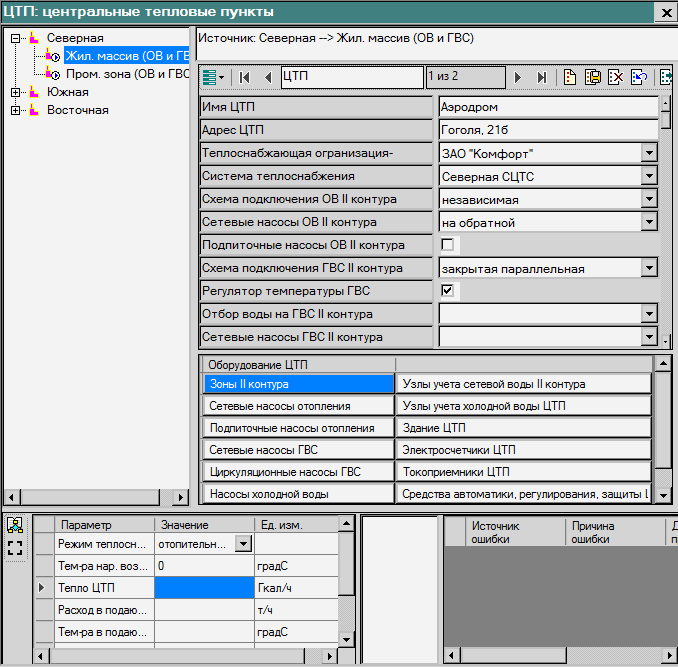Open Система теплоснабжения dropdown
Image resolution: width=678 pixels, height=667 pixels.
[x=648, y=176]
